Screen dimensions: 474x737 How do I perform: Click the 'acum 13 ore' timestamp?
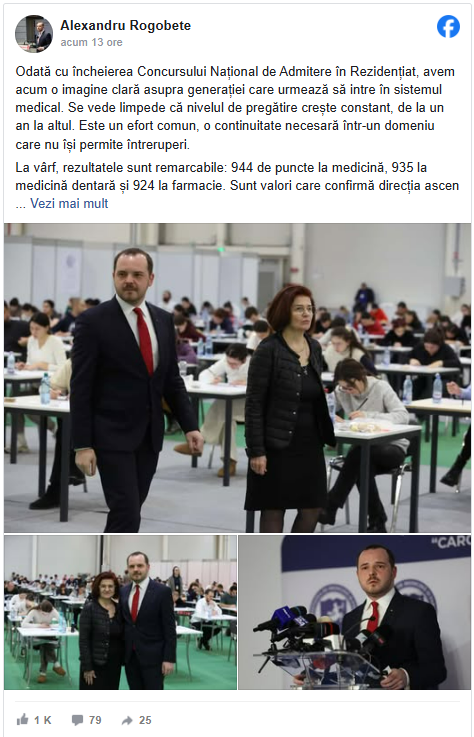coord(91,42)
